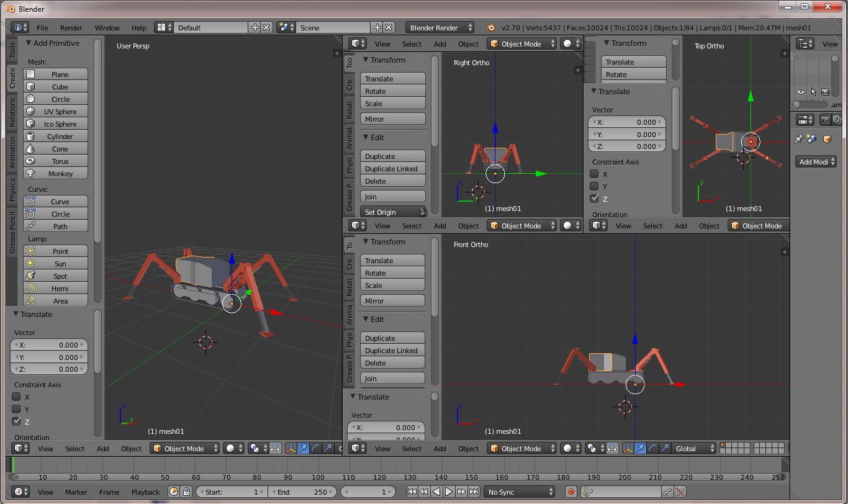The width and height of the screenshot is (848, 504).
Task: Play animation forward
Action: coord(449,492)
